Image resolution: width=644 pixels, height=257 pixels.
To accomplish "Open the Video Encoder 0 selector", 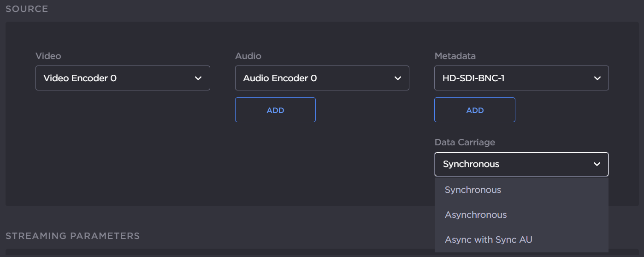I will 115,78.
